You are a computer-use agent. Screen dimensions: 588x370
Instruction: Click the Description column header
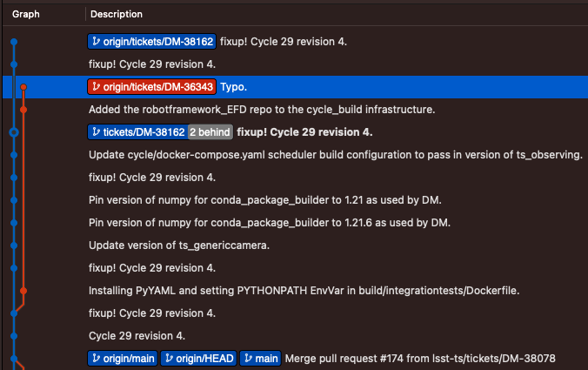[117, 14]
